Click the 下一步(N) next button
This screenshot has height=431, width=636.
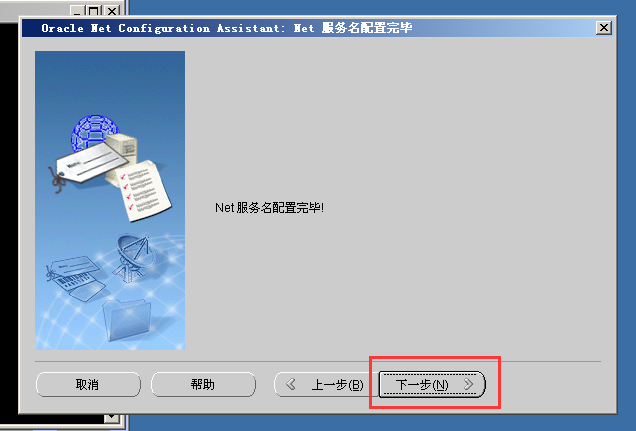click(x=432, y=384)
